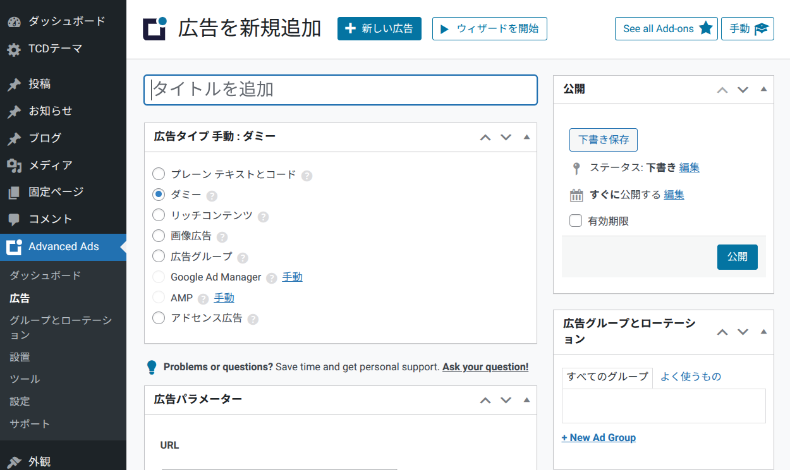
Task: Collapse the 広告タイプ panel
Action: [x=526, y=137]
